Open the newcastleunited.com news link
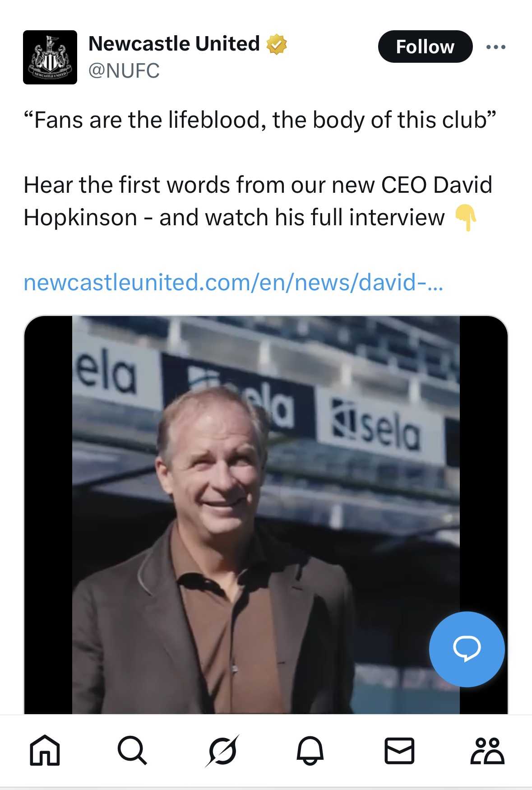The image size is (532, 790). [233, 282]
